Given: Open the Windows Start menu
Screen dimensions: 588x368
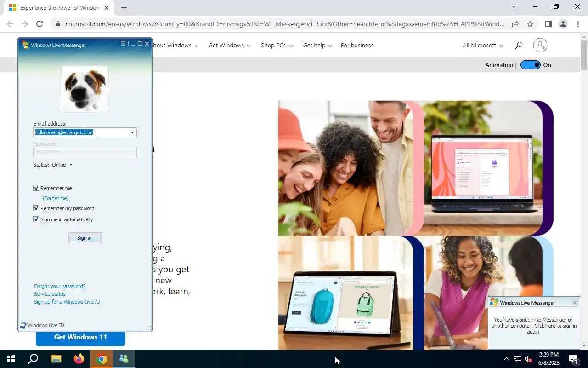Looking at the screenshot, I should point(11,359).
